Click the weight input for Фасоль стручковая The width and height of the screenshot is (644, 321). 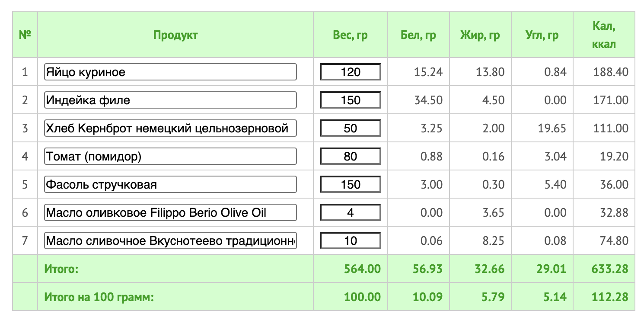(351, 184)
